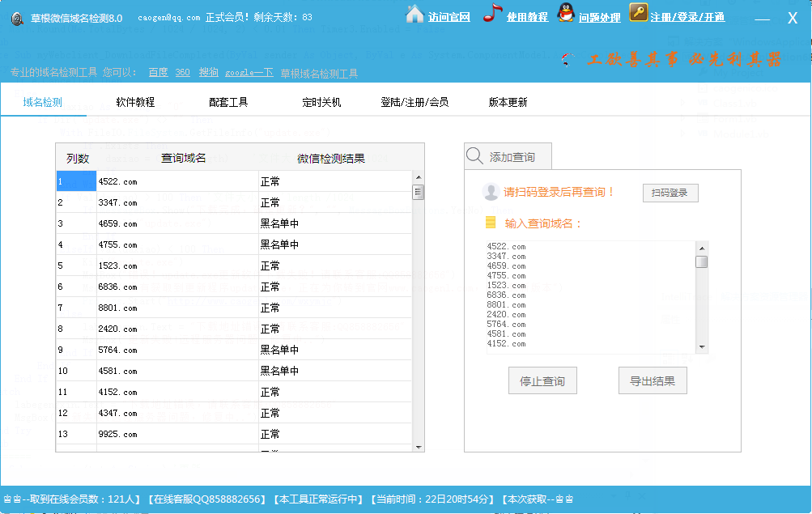Screen dimensions: 812x514
Task: Click the magnifier icon beside 添加查询
Action: [475, 156]
